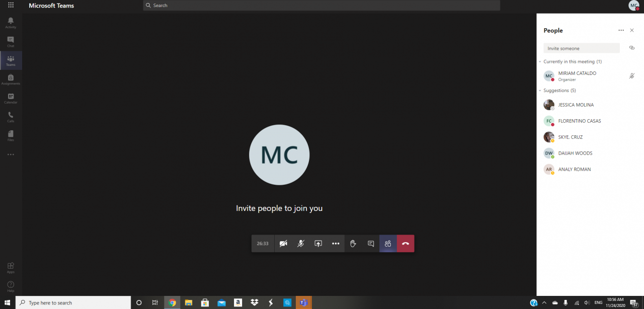Click Windows taskbar search box
The image size is (644, 309).
(x=73, y=302)
